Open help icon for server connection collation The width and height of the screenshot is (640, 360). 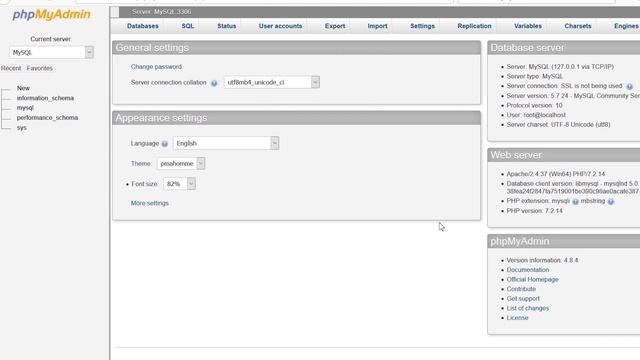pyautogui.click(x=214, y=83)
